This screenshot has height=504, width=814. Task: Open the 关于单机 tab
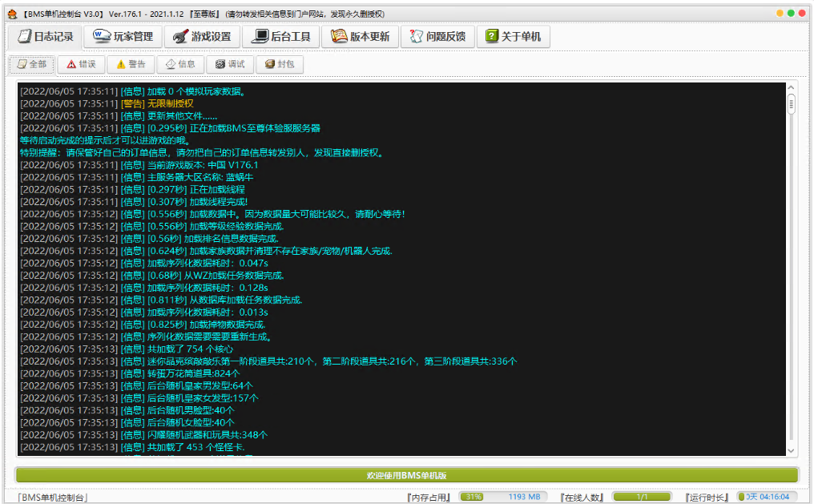point(513,36)
